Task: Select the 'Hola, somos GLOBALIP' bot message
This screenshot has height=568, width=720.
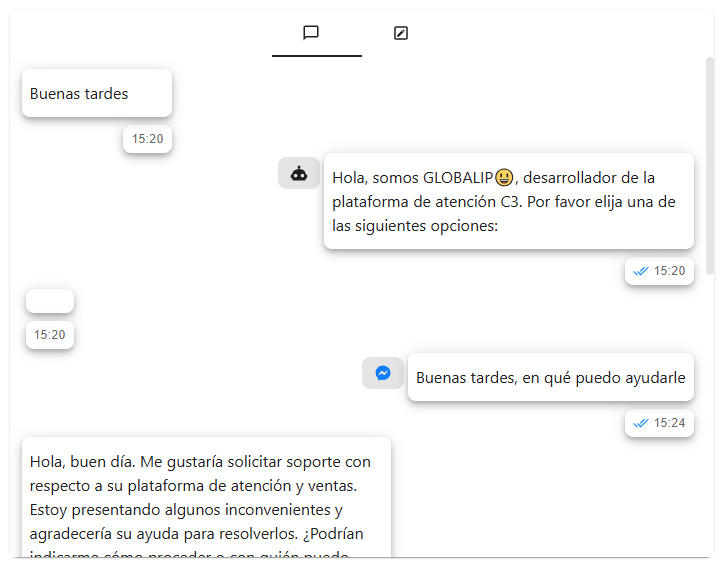Action: tap(509, 201)
